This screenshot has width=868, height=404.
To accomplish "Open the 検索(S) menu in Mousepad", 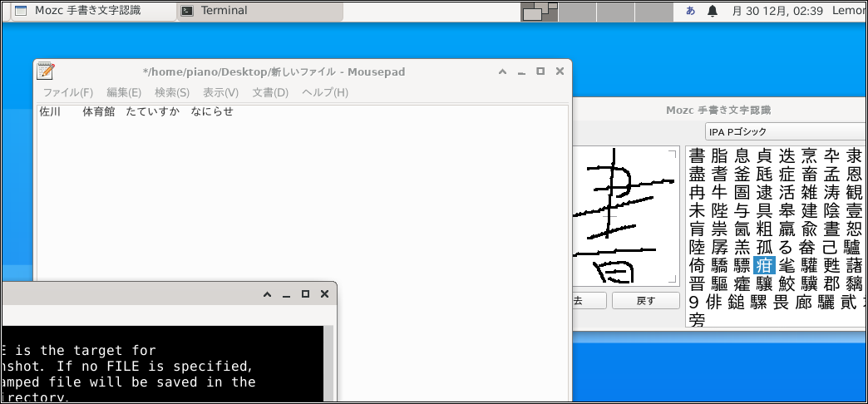I will point(172,92).
